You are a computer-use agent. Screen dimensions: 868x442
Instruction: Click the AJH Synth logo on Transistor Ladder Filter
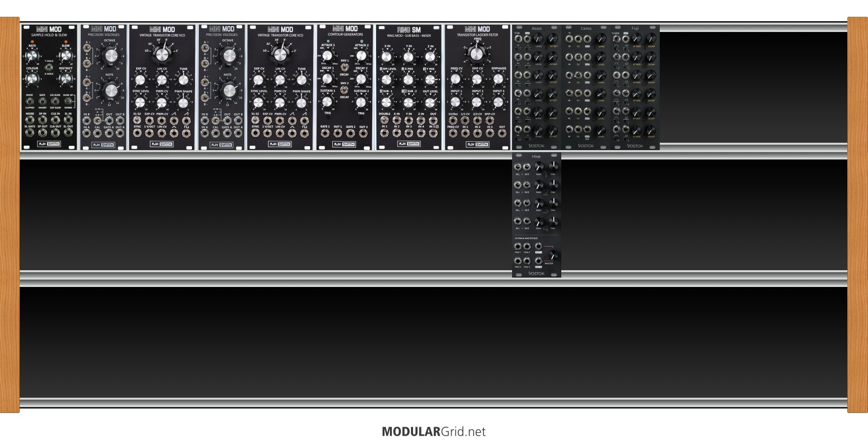477,144
